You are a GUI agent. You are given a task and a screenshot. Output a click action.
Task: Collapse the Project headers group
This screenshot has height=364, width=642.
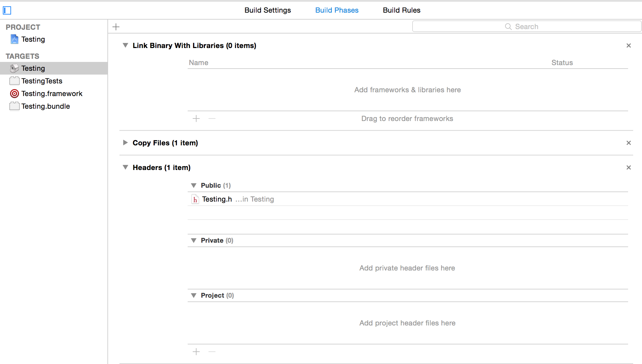click(194, 295)
